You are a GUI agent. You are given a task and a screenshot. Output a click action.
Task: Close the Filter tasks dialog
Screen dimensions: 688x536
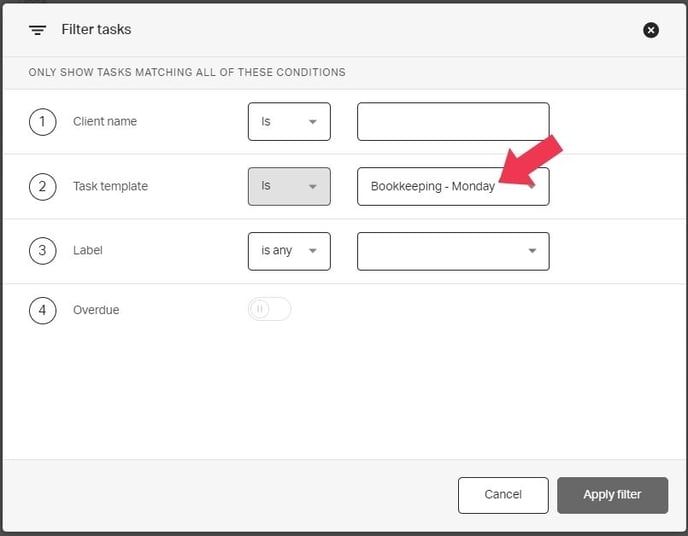coord(650,30)
